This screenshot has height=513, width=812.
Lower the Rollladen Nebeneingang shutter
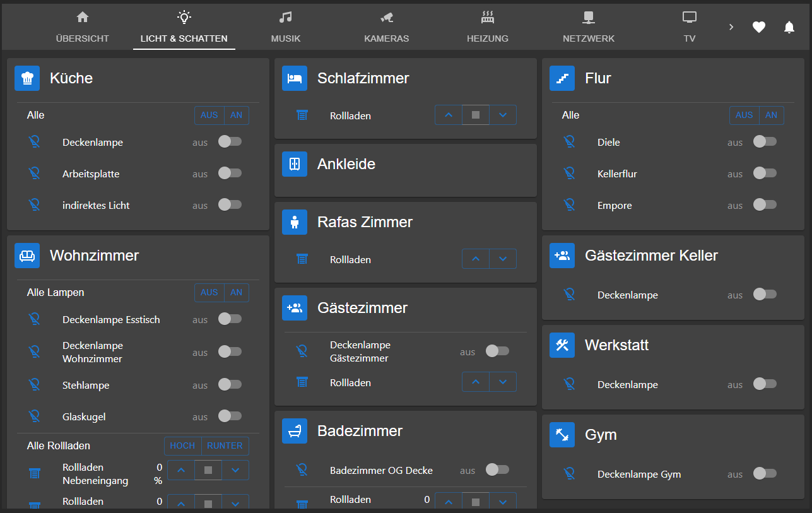tap(235, 470)
